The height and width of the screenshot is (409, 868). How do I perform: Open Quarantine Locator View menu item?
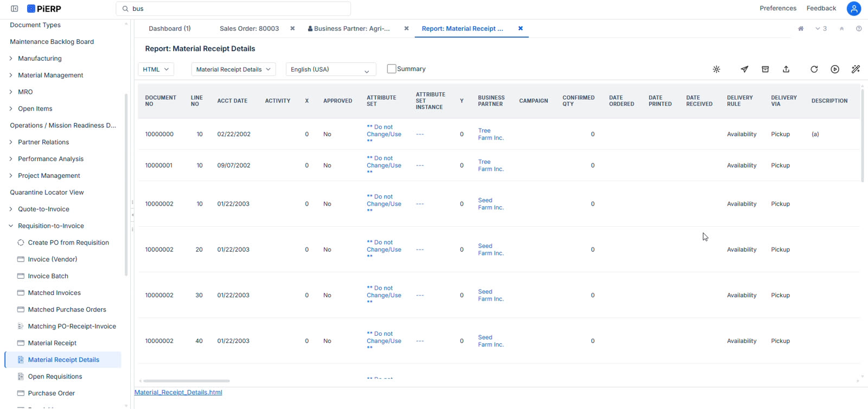pos(47,193)
